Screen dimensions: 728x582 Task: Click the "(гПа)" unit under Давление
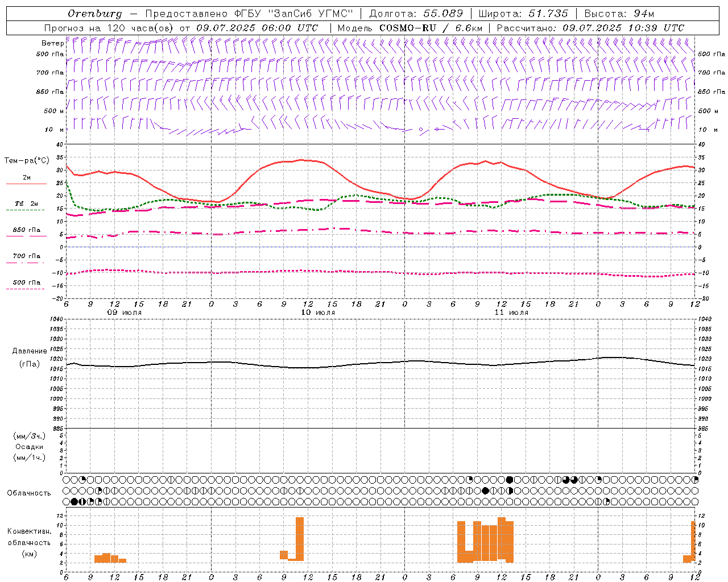click(x=30, y=364)
